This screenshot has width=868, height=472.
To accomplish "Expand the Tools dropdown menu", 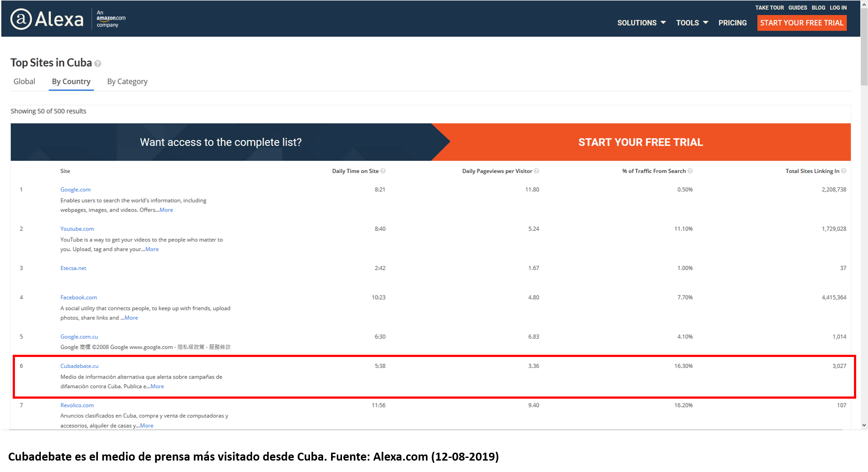I will (692, 23).
